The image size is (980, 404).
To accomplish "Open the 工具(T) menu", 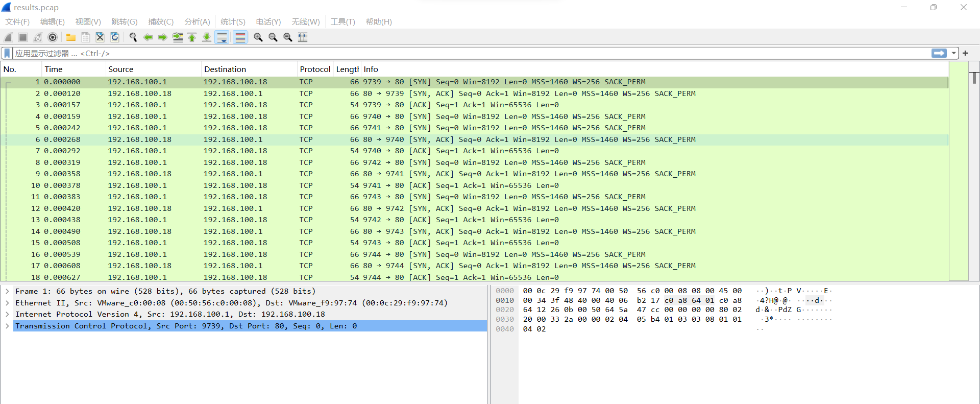I will [x=342, y=22].
